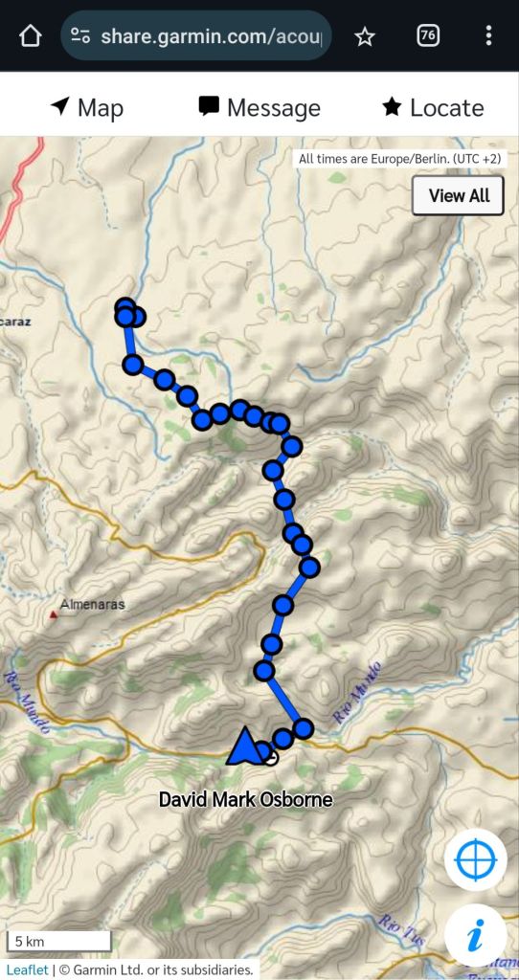Select the track point nearest Rio Mundo label

click(304, 728)
